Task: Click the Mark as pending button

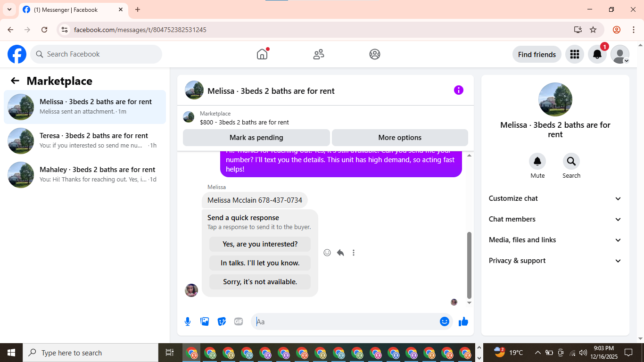Action: coord(256,138)
